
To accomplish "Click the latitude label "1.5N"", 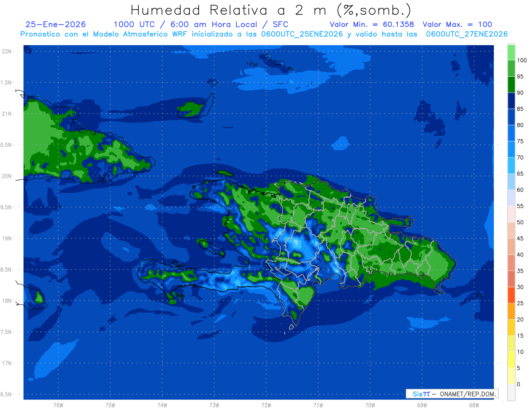I will pyautogui.click(x=7, y=83).
